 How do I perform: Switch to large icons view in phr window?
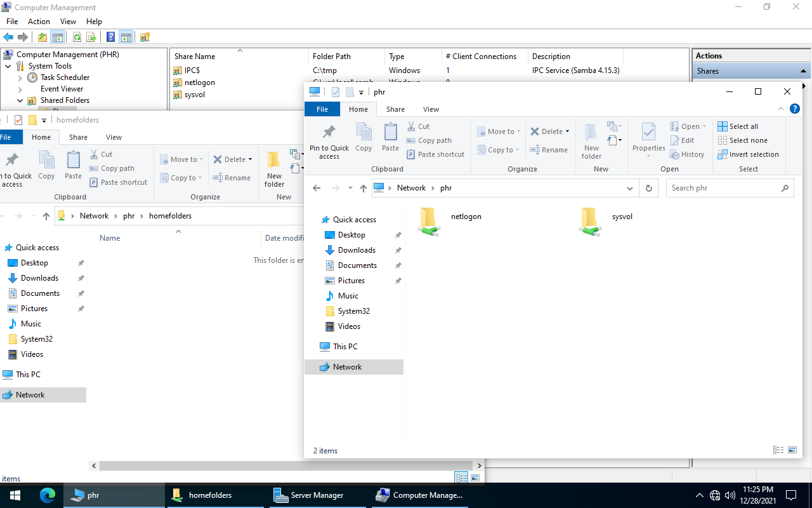tap(792, 450)
